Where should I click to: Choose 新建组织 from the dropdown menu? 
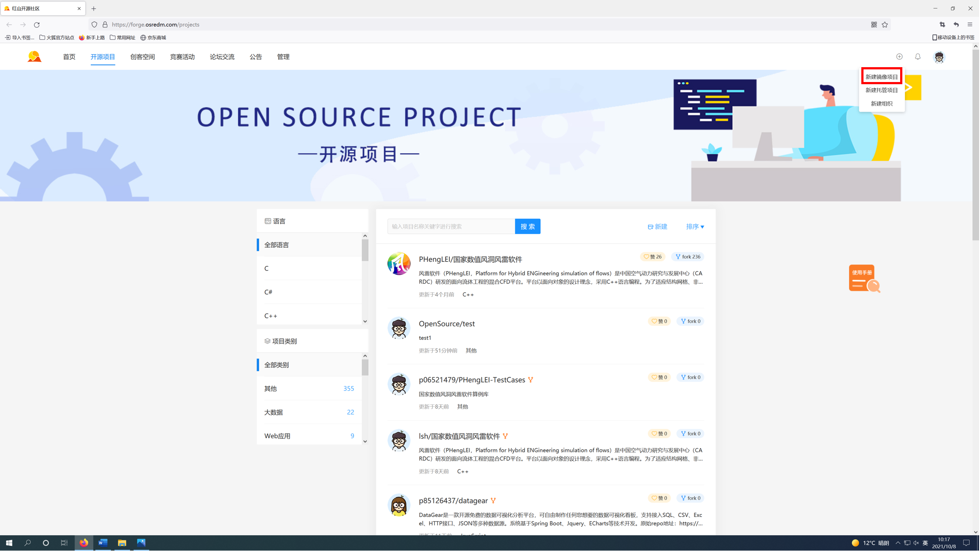pyautogui.click(x=882, y=104)
